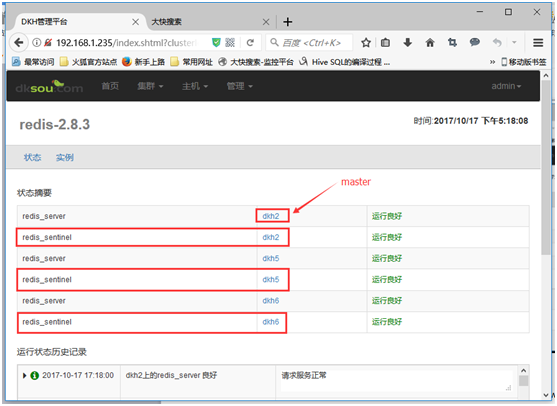The width and height of the screenshot is (557, 406).
Task: Select the DKH管理平台 browser tab
Action: (x=80, y=22)
